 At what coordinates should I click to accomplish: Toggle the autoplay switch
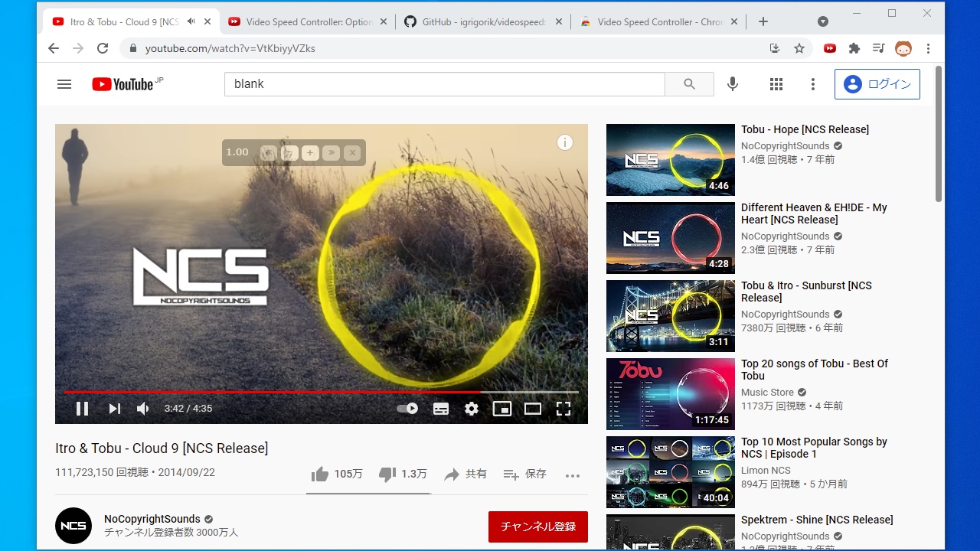click(x=407, y=409)
